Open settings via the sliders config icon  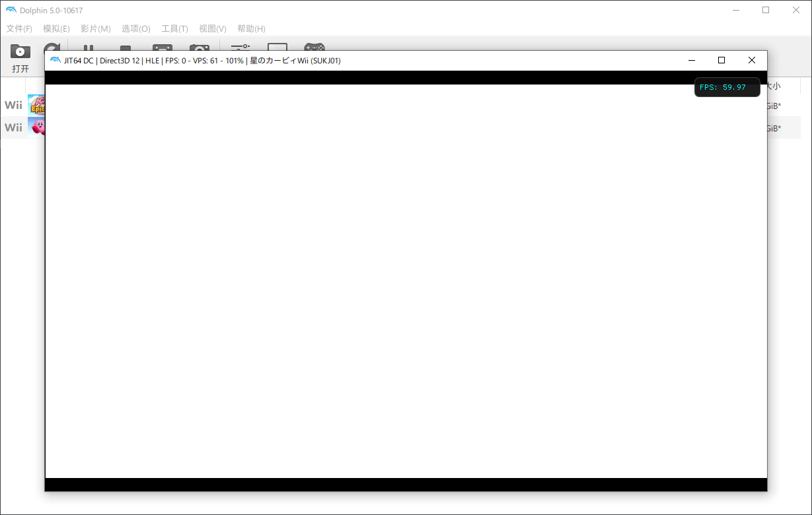(240, 47)
